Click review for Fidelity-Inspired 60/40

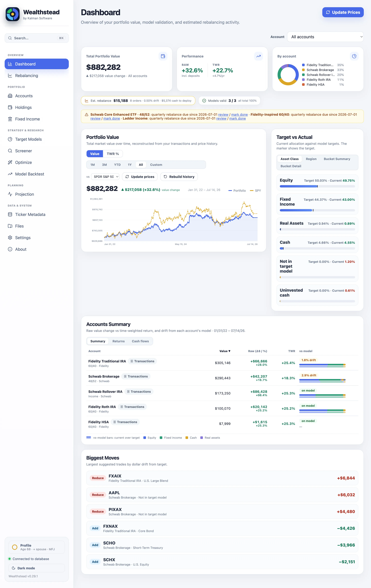tap(95, 118)
